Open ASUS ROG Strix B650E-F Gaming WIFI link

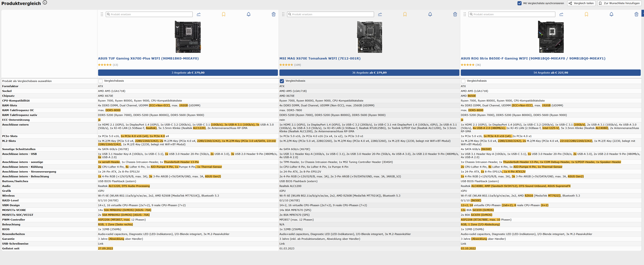533,58
